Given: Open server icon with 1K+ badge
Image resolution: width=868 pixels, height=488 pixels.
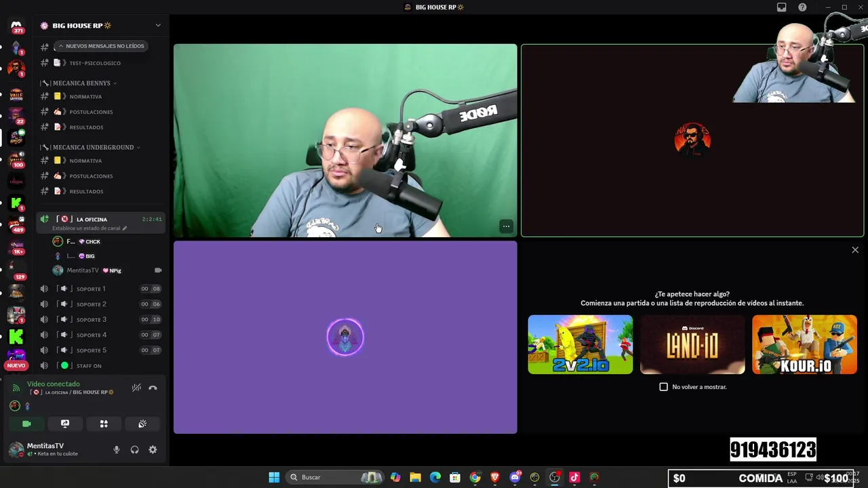Looking at the screenshot, I should click(16, 246).
